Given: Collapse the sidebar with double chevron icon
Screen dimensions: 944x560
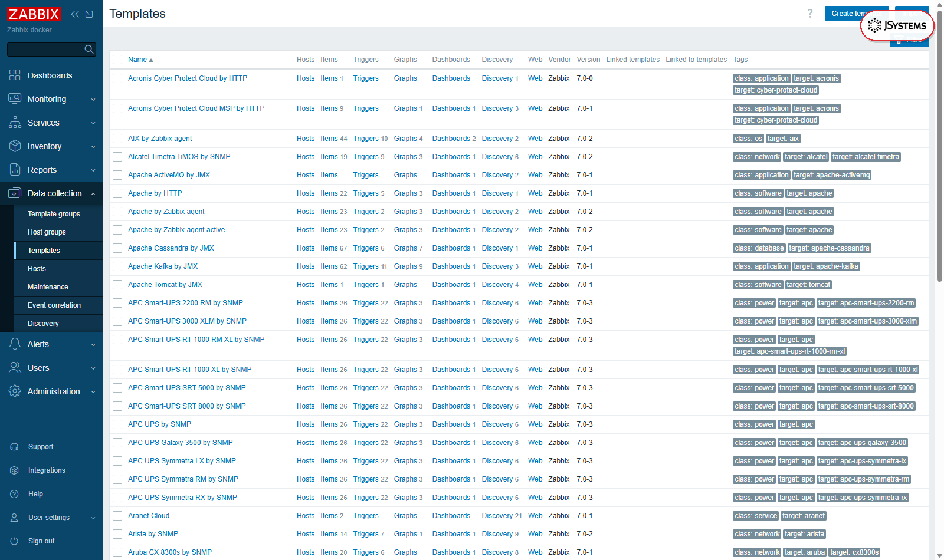Looking at the screenshot, I should (75, 14).
